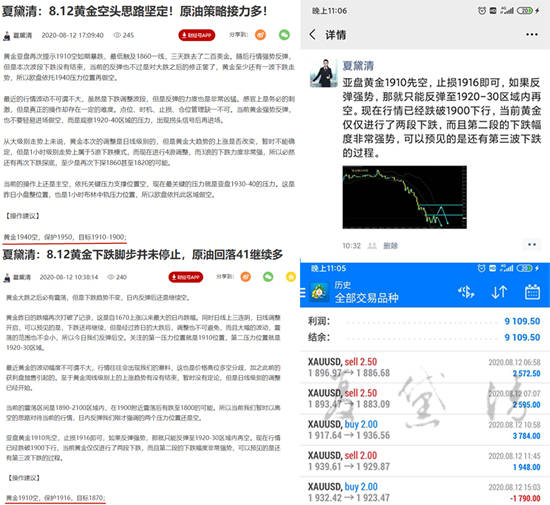The image size is (550, 505).
Task: Tap the sort up-down arrows icon
Action: point(499,292)
